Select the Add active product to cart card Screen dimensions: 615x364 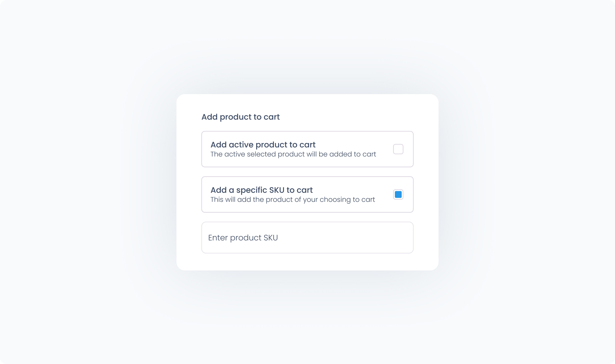tap(307, 149)
